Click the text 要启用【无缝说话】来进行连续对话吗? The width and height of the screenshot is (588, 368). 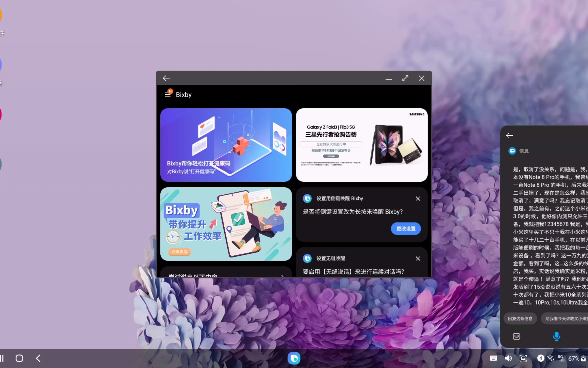tap(353, 272)
